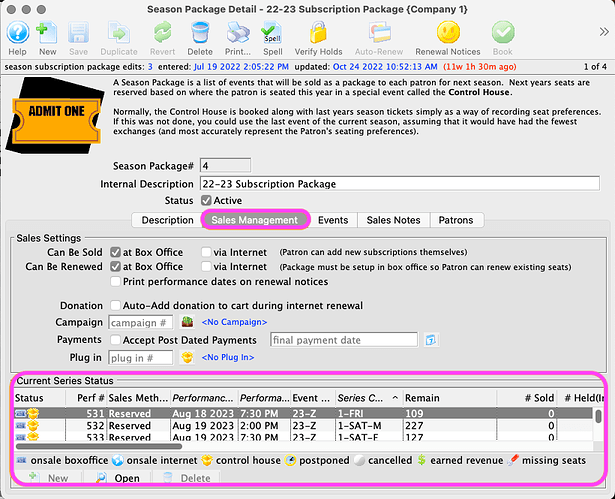Switch to the Events tab

(x=333, y=220)
